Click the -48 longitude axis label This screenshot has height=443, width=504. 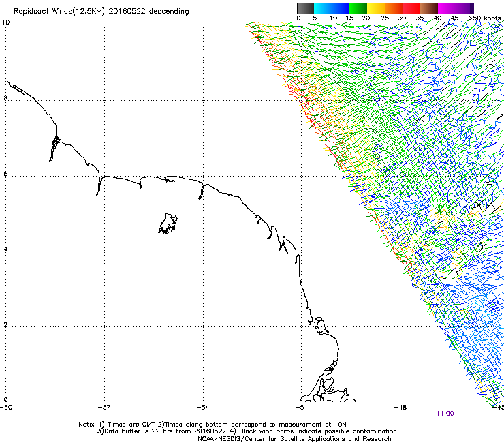point(400,408)
